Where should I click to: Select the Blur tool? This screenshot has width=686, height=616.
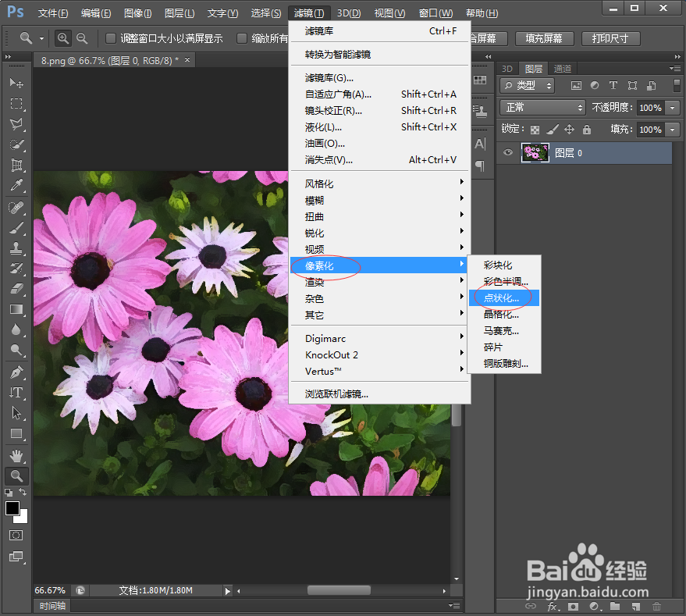[16, 329]
